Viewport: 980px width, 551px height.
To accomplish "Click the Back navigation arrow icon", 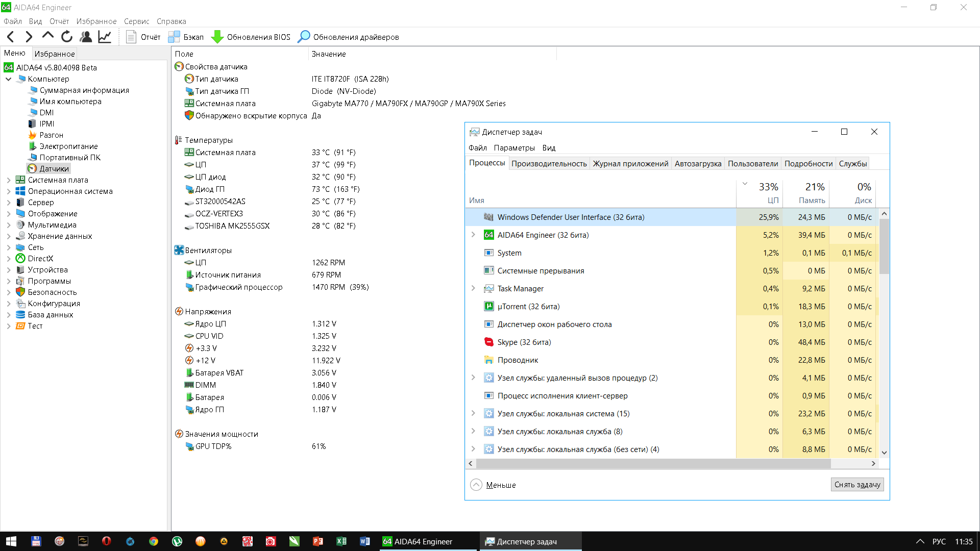I will (11, 37).
